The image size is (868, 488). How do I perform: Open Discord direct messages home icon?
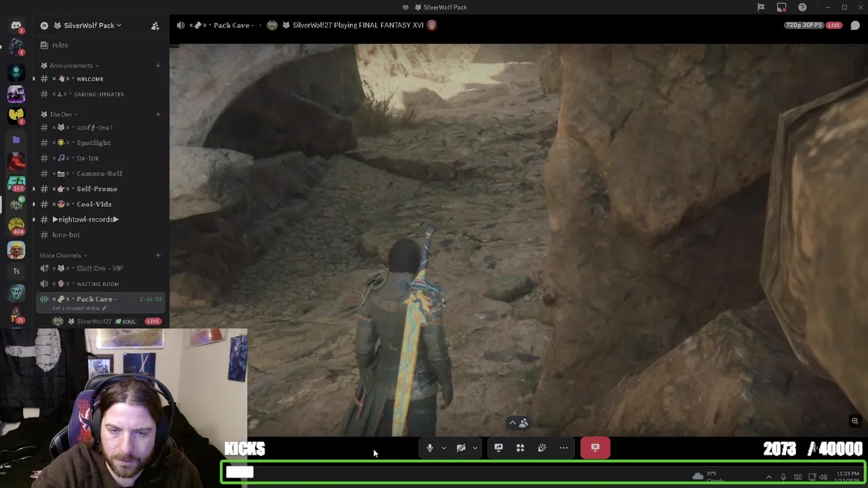16,26
